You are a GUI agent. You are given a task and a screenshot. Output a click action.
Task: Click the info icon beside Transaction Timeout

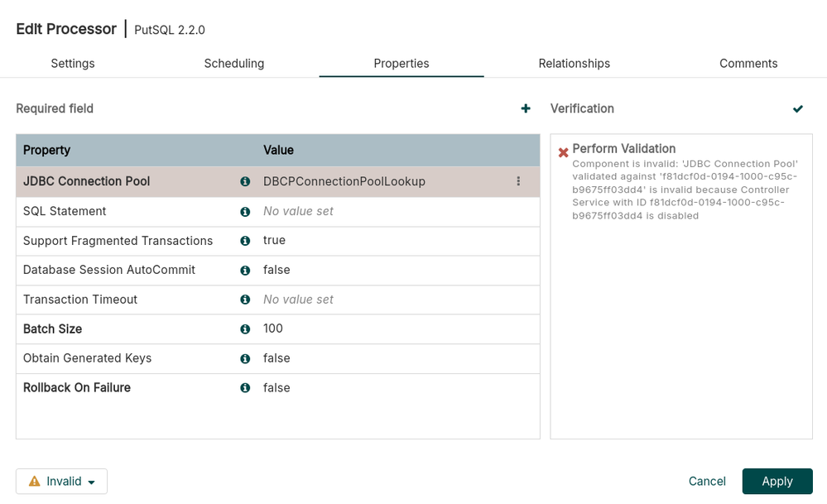pyautogui.click(x=245, y=300)
